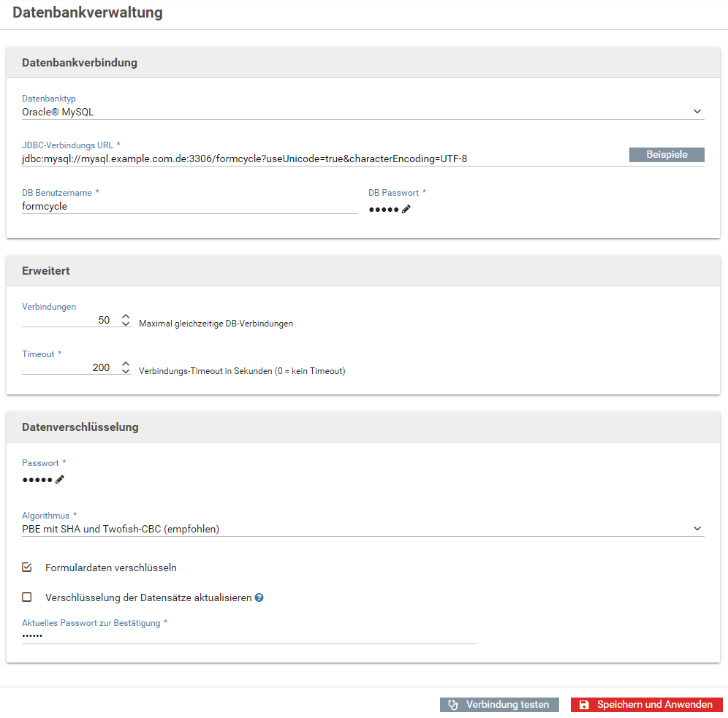Decrease the Timeout value with down arrow
The image size is (728, 718).
click(x=126, y=371)
